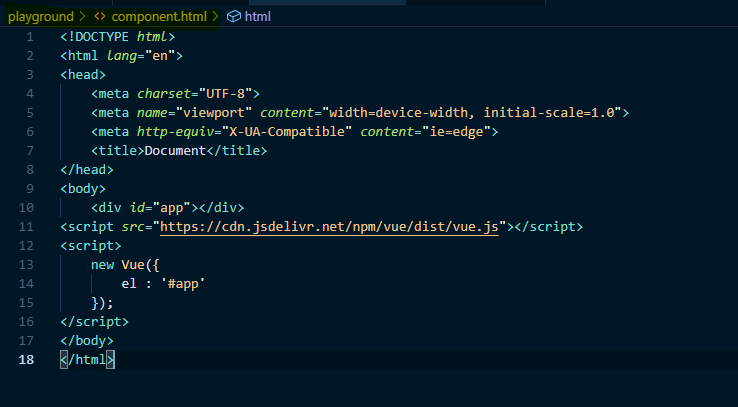Click the new Vue({ statement

125,264
